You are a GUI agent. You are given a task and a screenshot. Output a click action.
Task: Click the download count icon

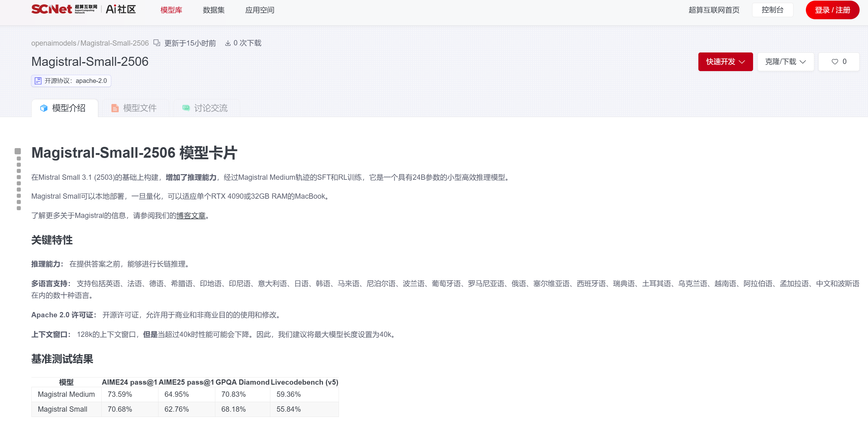pos(228,43)
